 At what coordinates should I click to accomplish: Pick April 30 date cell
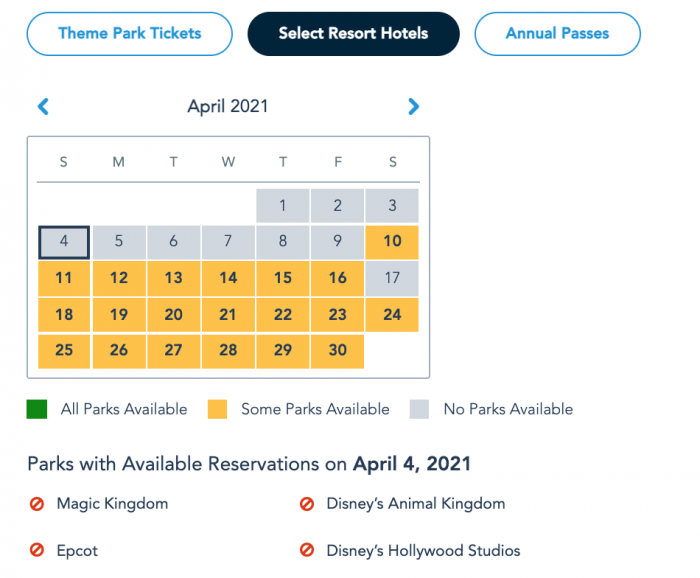(x=338, y=351)
